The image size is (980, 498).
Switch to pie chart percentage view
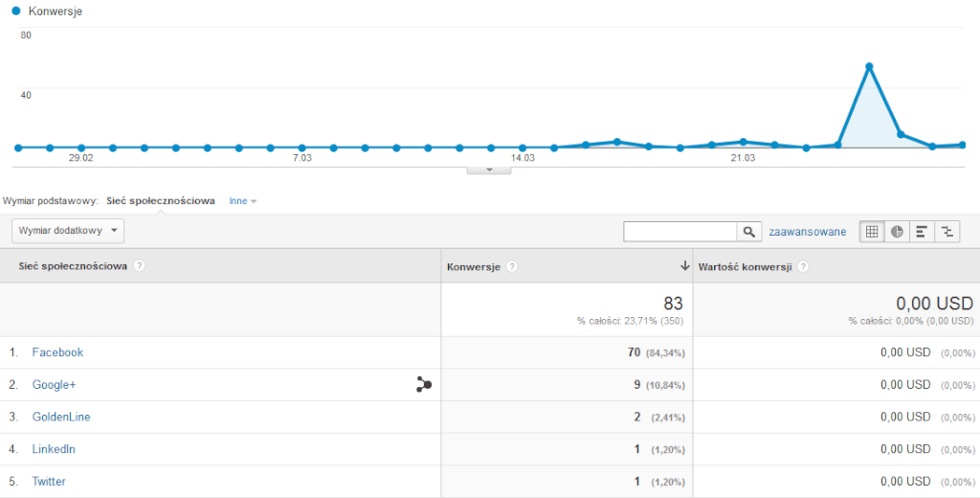tap(897, 232)
